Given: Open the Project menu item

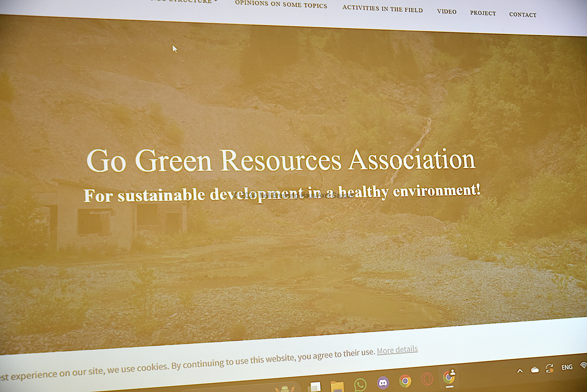Looking at the screenshot, I should click(483, 13).
